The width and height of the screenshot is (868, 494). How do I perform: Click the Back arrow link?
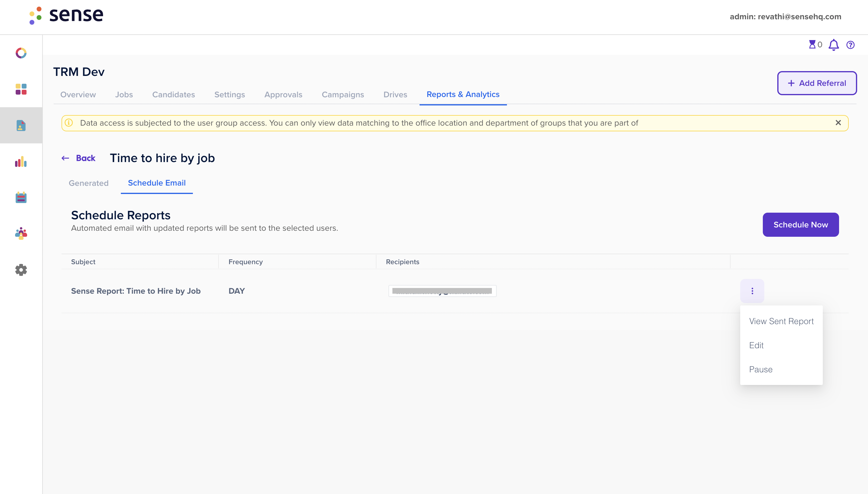(78, 158)
